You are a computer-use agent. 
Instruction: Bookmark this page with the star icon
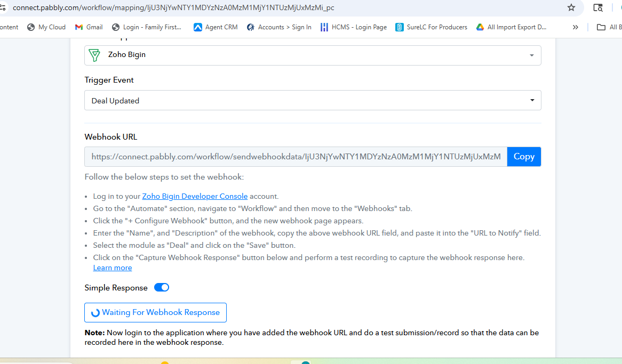click(571, 7)
